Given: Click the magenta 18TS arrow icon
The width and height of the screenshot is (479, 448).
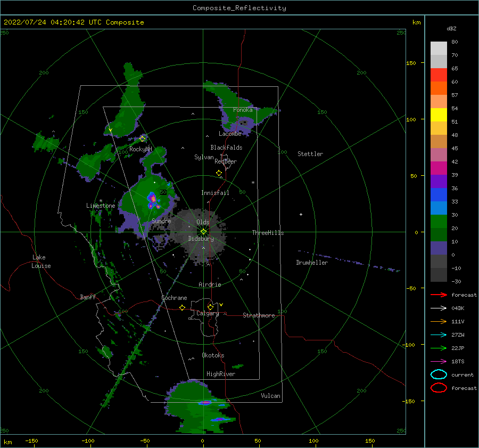Looking at the screenshot, I should pyautogui.click(x=439, y=362).
